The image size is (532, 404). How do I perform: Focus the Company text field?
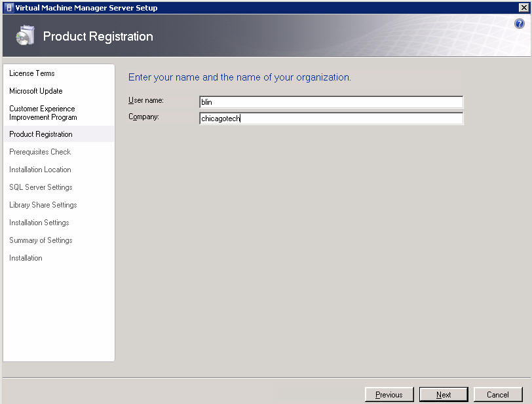pos(331,119)
